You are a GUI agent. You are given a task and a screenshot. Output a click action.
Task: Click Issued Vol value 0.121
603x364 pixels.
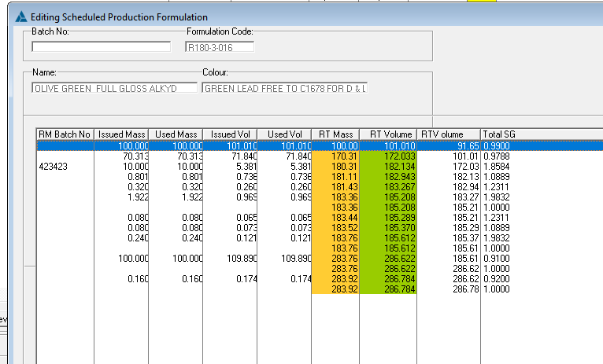point(246,238)
